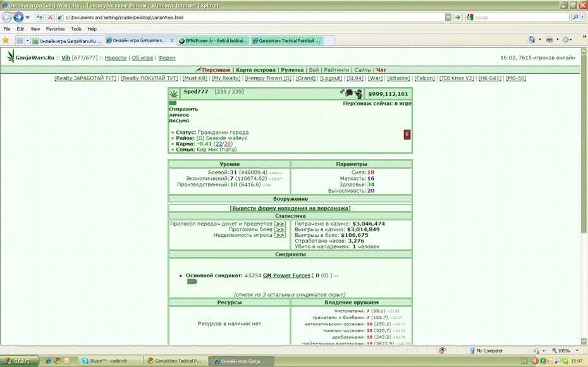Launch Internet Explorer from the Quick Launch icon
Viewport: 588px width, 367px height.
click(x=48, y=361)
